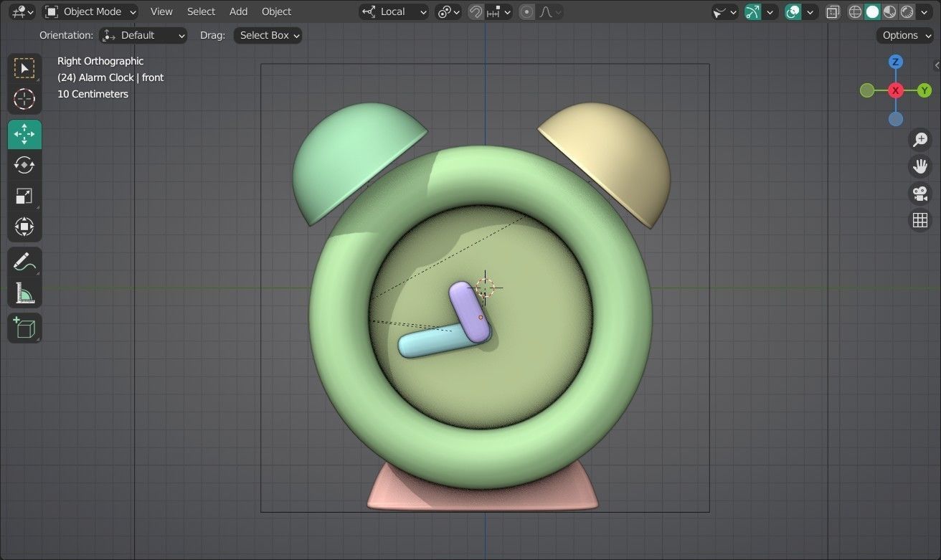
Task: Activate the Measure tool
Action: tap(24, 293)
